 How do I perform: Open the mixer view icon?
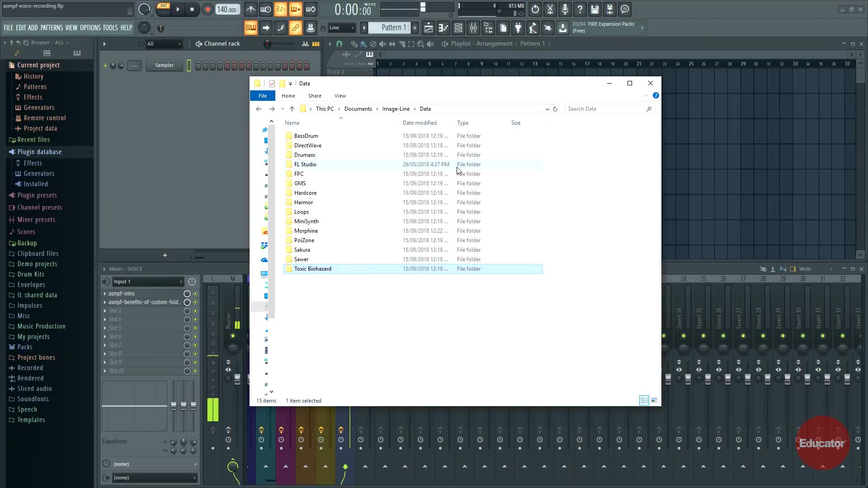click(473, 28)
